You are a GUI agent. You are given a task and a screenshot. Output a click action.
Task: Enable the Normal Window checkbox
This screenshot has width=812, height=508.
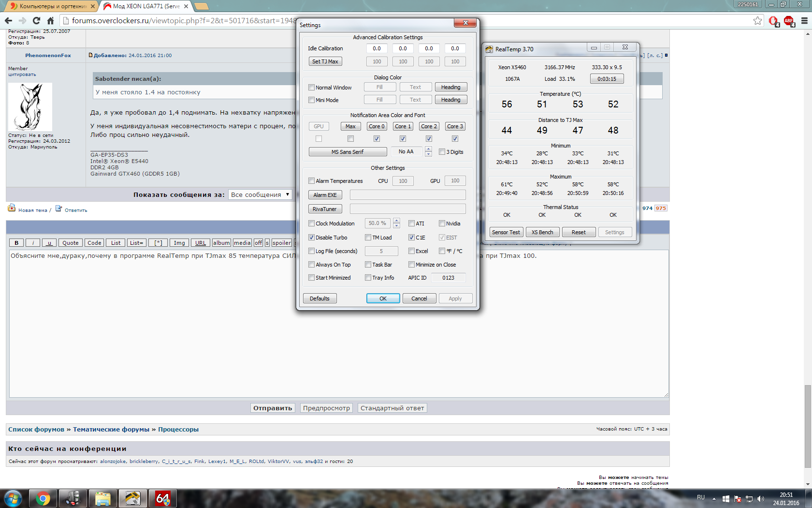click(x=312, y=88)
